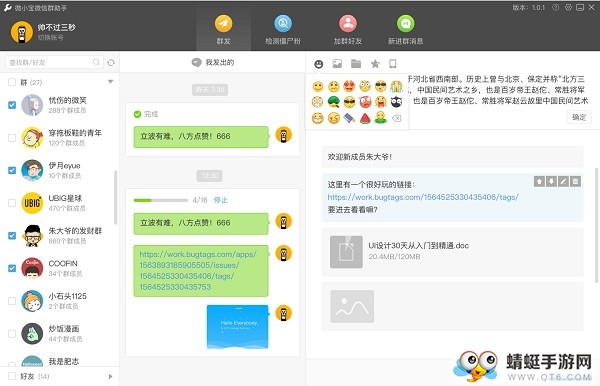The image size is (600, 386).
Task: Click the group list vertical scrollbar
Action: (x=116, y=197)
